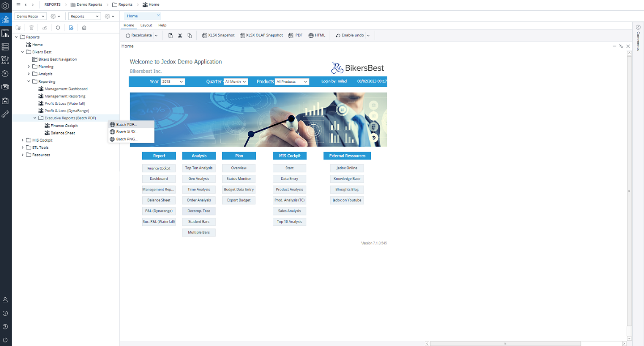This screenshot has height=346, width=644.
Task: Click the power logout icon
Action: point(5,340)
